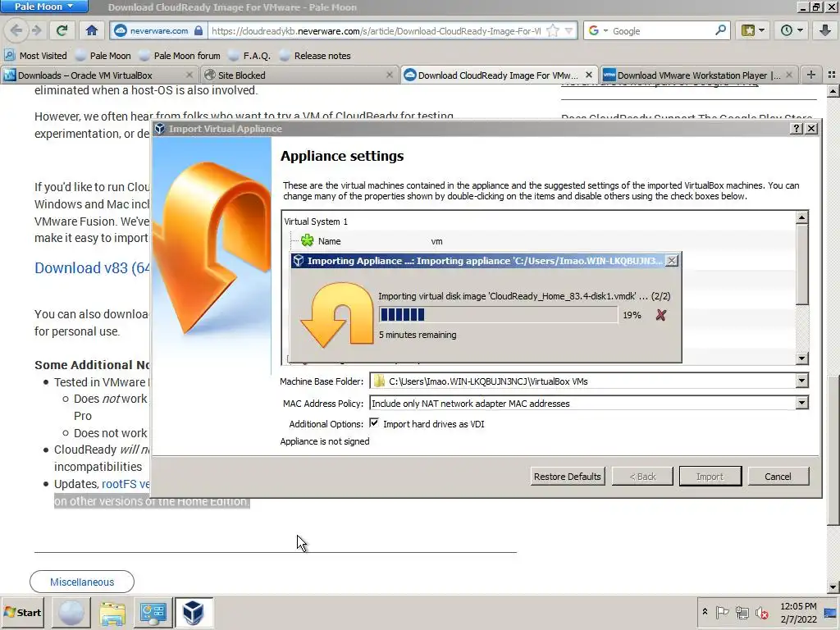Image resolution: width=840 pixels, height=630 pixels.
Task: Click the Import button
Action: click(710, 477)
